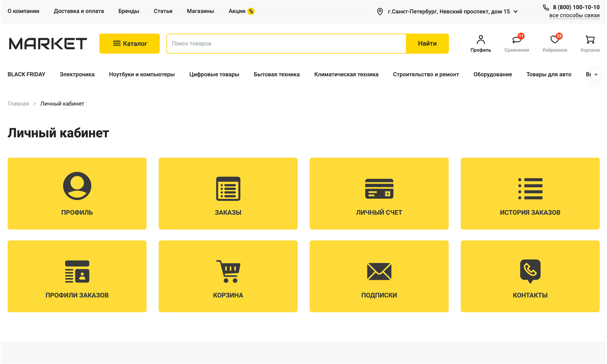The image size is (607, 364).
Task: Open the История заказов list tile
Action: 530,193
